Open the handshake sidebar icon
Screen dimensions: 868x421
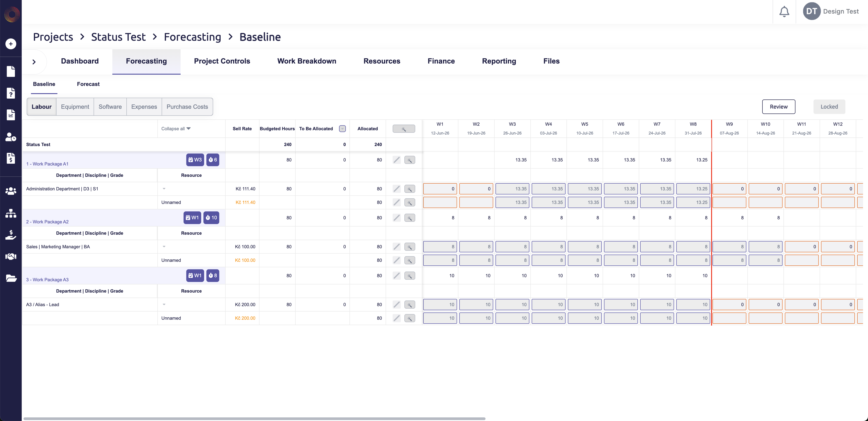(11, 256)
